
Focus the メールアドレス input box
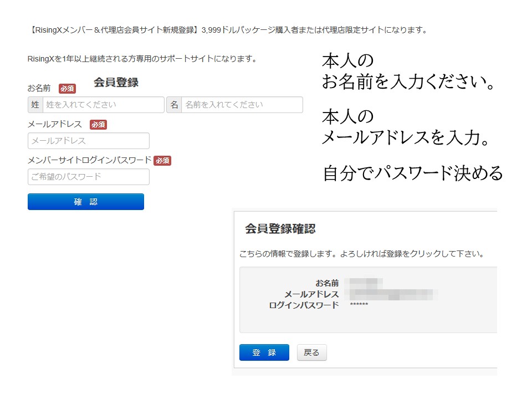click(89, 141)
